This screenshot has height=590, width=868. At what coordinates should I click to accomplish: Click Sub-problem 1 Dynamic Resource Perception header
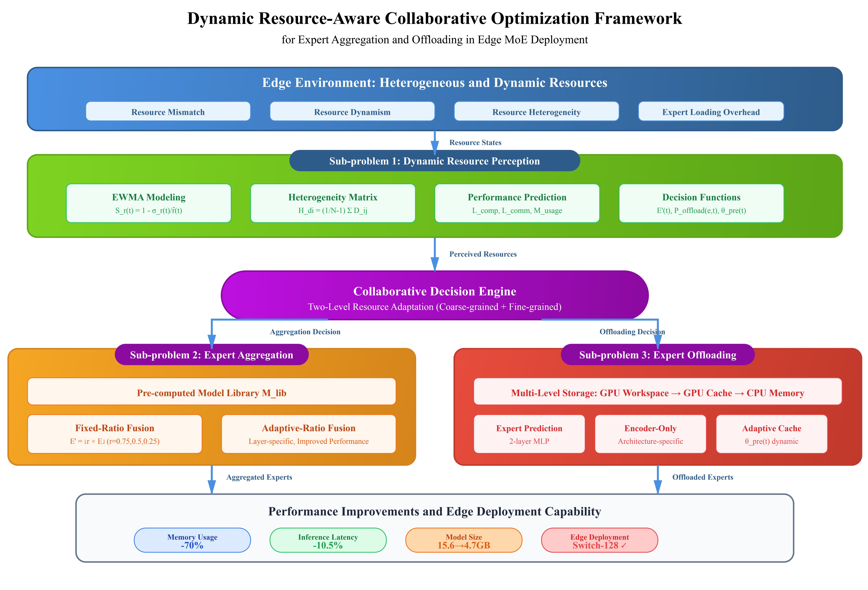434,161
